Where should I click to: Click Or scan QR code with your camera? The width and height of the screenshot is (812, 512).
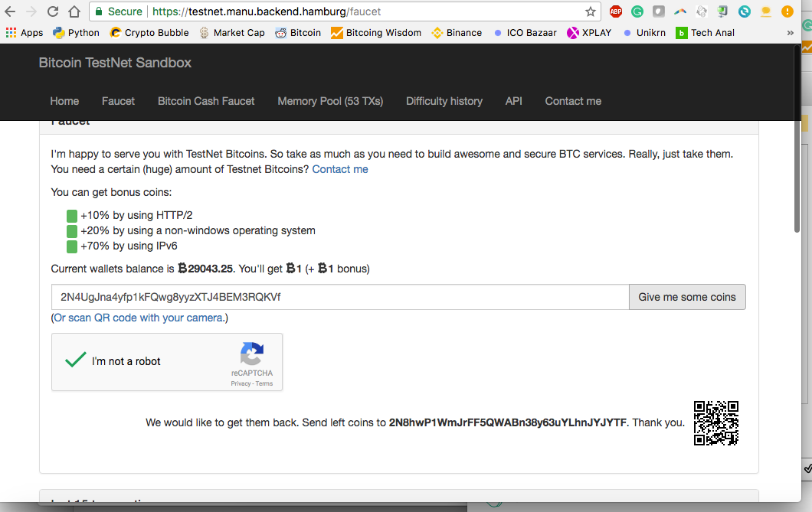(x=139, y=318)
